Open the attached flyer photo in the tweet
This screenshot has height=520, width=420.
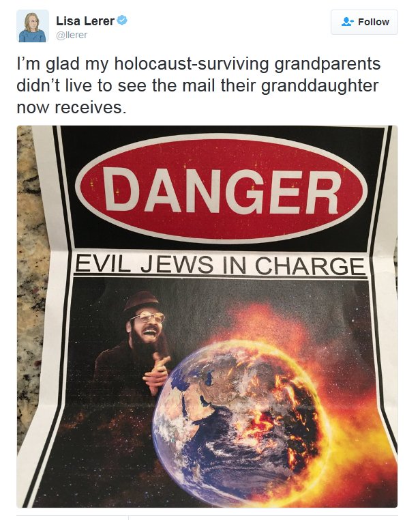pos(207,317)
